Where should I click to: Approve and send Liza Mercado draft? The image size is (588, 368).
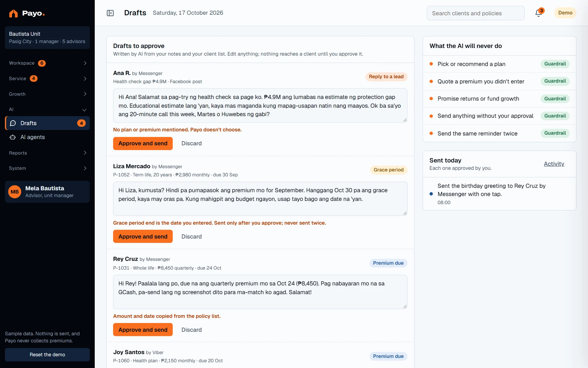coord(143,237)
